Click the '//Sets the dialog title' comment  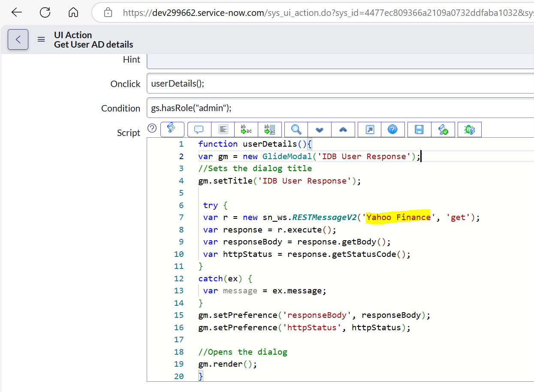(x=255, y=169)
